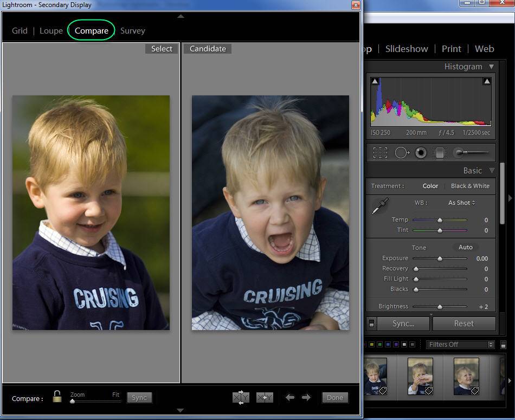This screenshot has height=420, width=515.
Task: Open the Web module
Action: (x=484, y=49)
